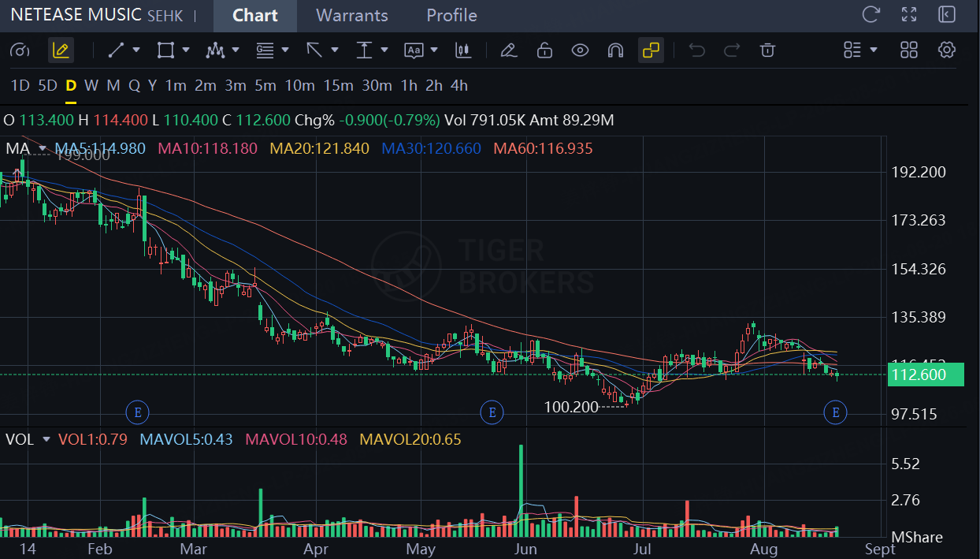Select the arrow annotation tool
980x559 pixels.
coord(314,50)
